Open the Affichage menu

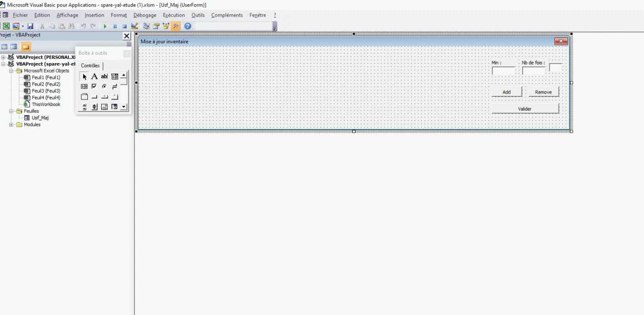click(x=67, y=15)
